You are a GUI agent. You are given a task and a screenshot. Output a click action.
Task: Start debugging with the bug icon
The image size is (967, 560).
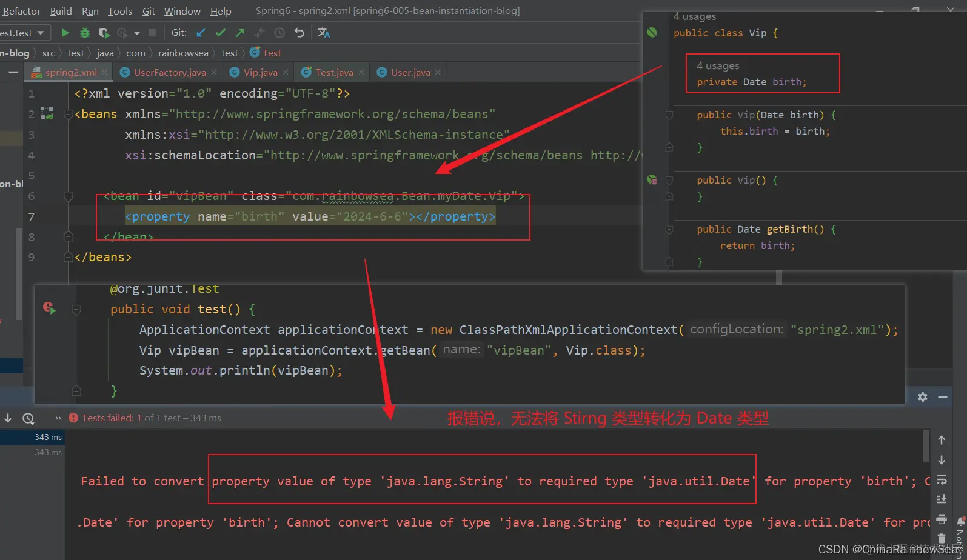(x=85, y=33)
